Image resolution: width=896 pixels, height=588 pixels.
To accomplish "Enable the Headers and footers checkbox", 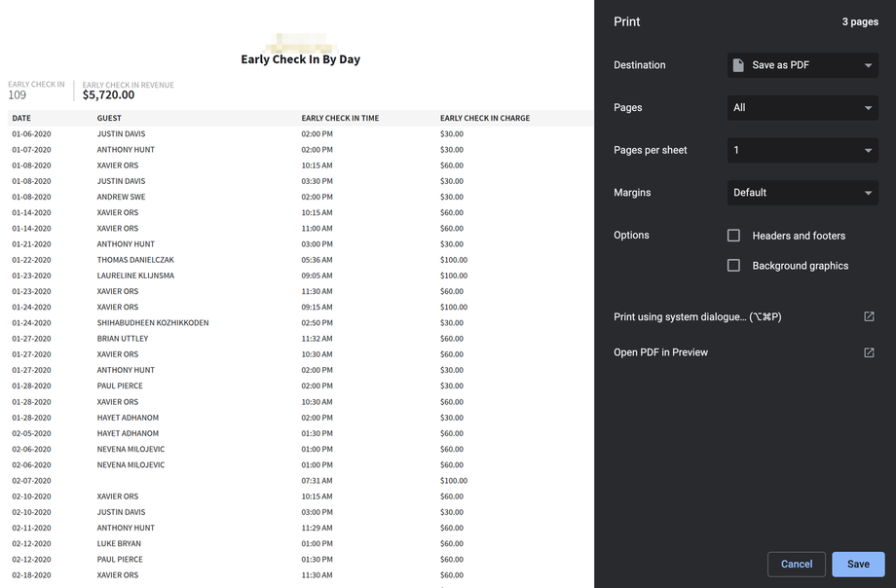I will click(x=733, y=236).
